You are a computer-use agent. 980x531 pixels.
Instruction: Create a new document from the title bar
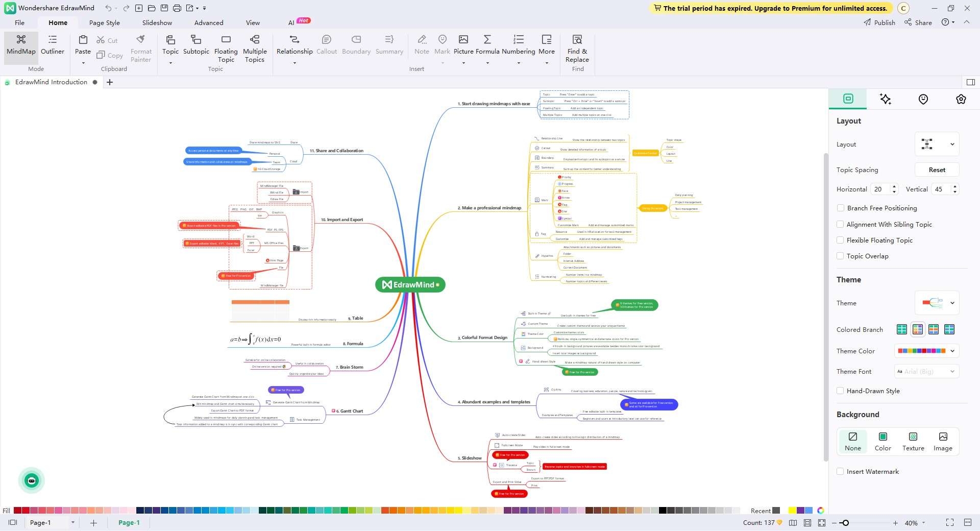point(139,8)
